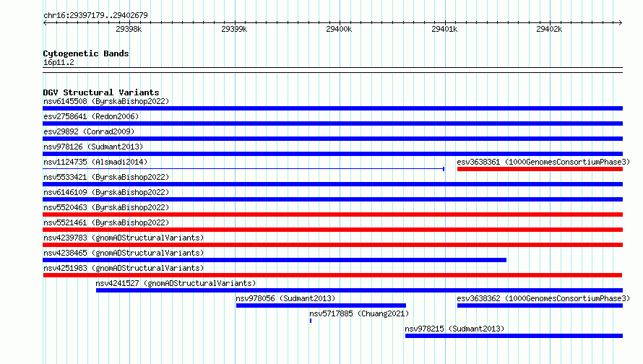Click the 29400k ruler position
The width and height of the screenshot is (643, 364).
coord(339,29)
